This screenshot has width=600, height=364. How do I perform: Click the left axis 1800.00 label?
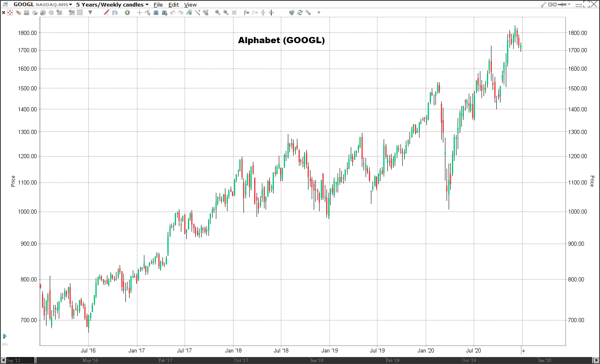point(28,33)
